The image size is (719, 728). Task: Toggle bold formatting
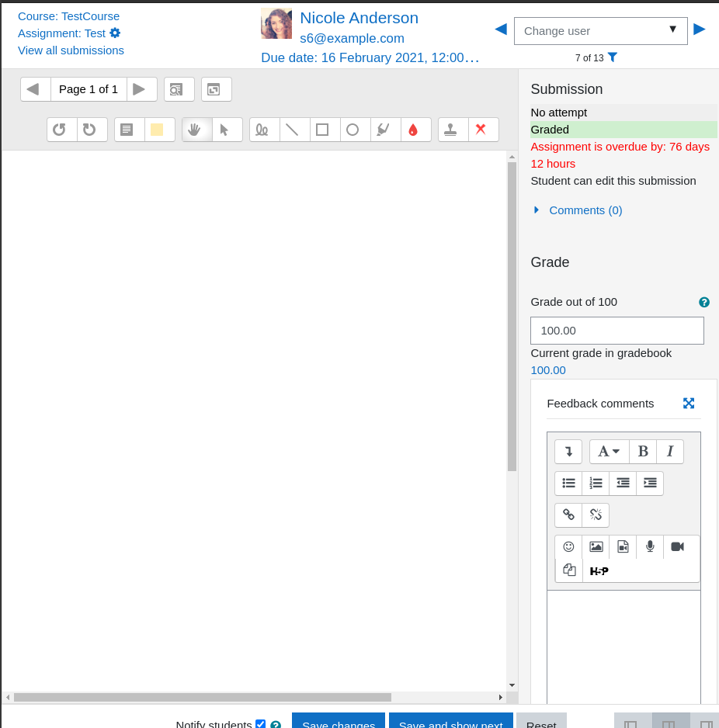pos(643,451)
